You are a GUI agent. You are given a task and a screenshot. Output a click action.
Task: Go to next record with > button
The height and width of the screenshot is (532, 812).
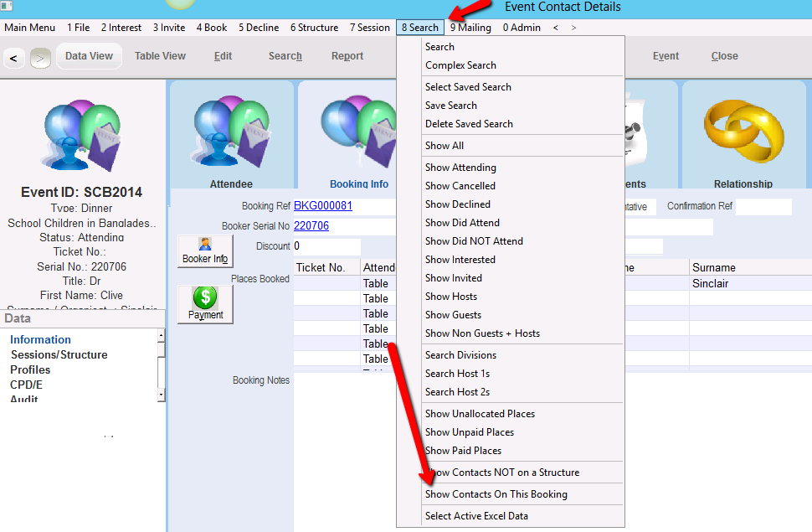pos(40,58)
